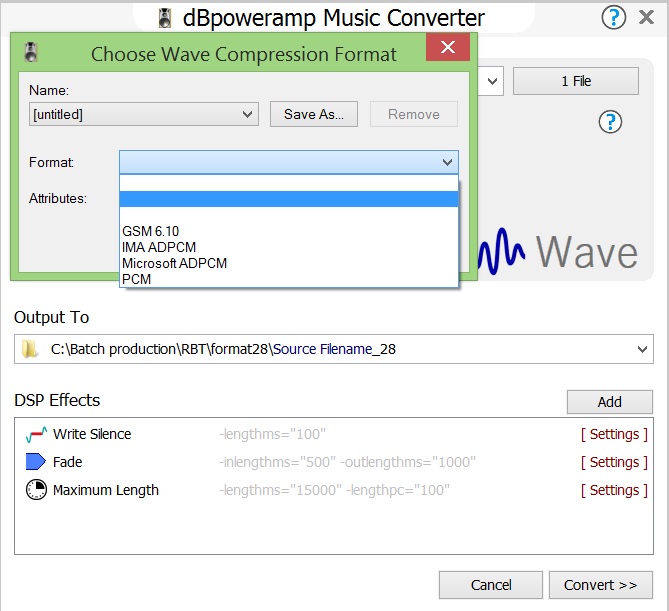Click the Maximum Length clock icon

(x=36, y=490)
